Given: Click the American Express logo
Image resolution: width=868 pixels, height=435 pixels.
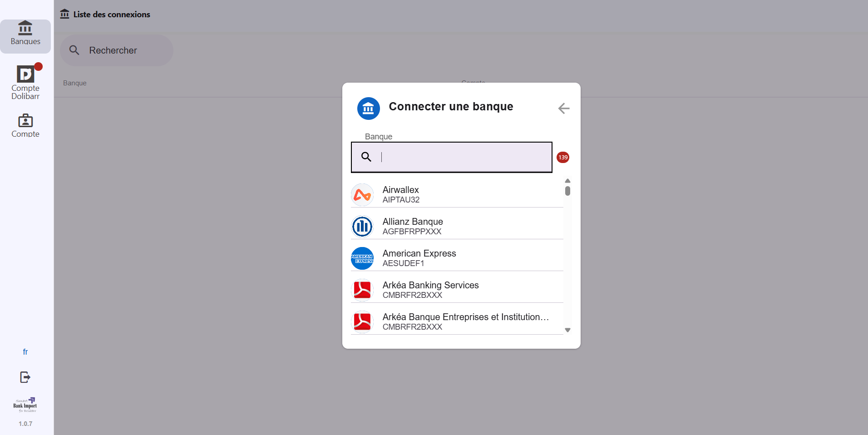Looking at the screenshot, I should 362,258.
